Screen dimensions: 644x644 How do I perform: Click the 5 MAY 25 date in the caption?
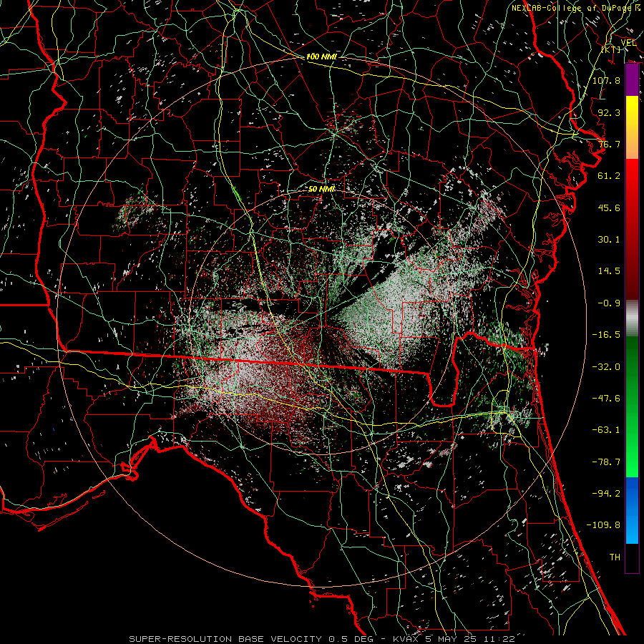pos(449,639)
